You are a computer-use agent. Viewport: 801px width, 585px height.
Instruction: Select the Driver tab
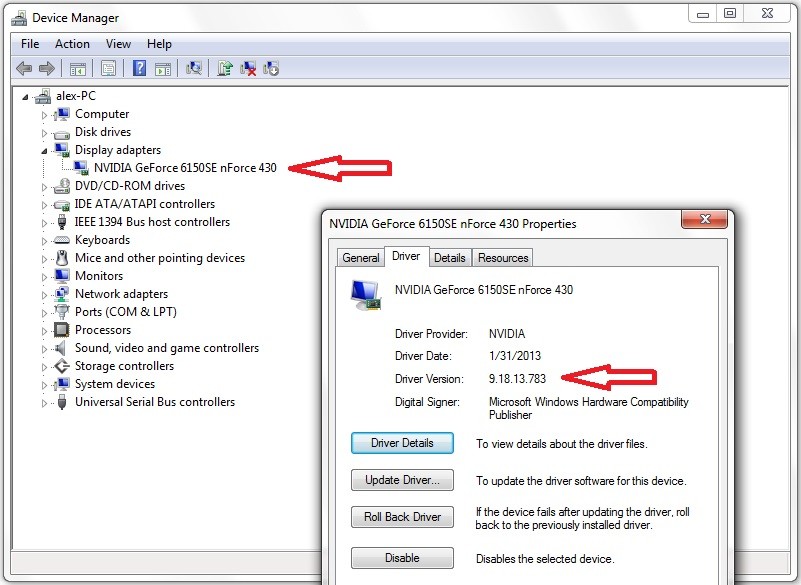pyautogui.click(x=406, y=256)
